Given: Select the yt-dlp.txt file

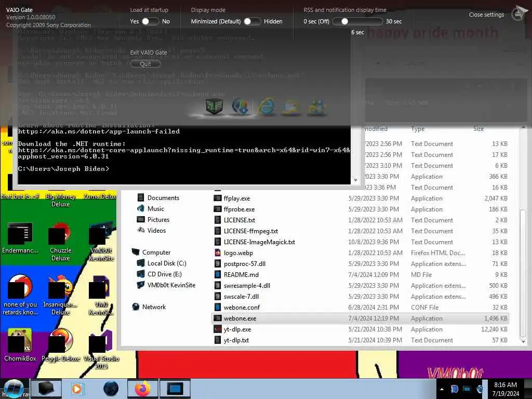Looking at the screenshot, I should [x=236, y=340].
